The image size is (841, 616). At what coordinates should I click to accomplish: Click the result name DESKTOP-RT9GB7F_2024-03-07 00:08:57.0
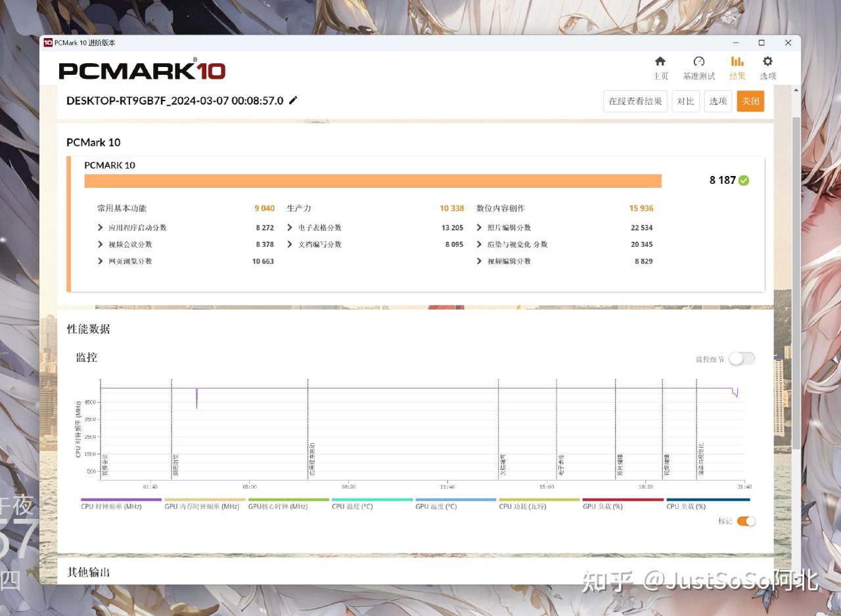pos(175,100)
